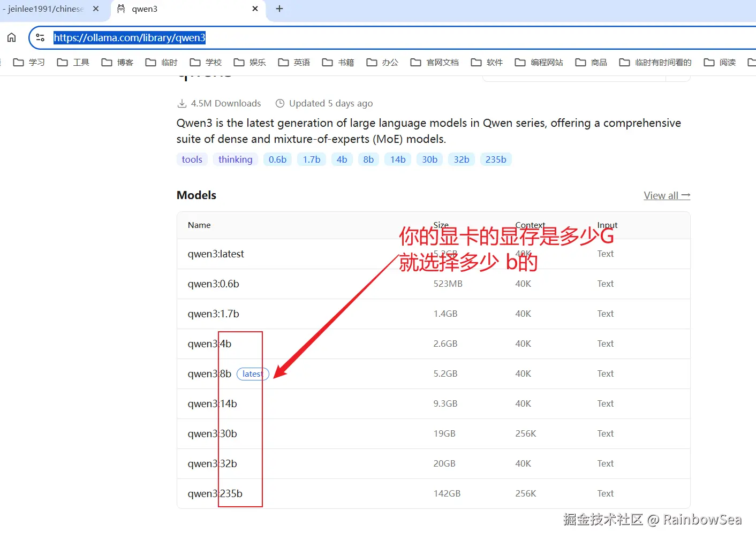756x541 pixels.
Task: Open the qwen3:latest model
Action: [216, 254]
